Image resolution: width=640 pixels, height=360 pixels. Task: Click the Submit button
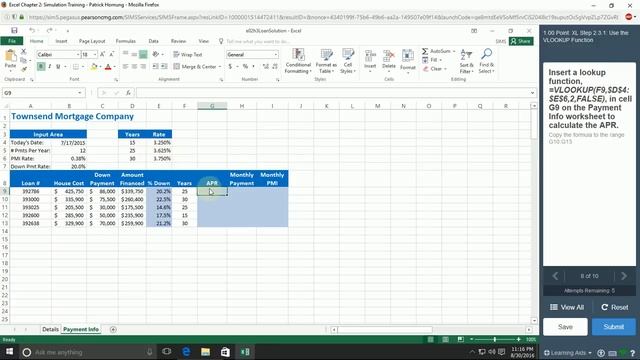click(x=613, y=327)
